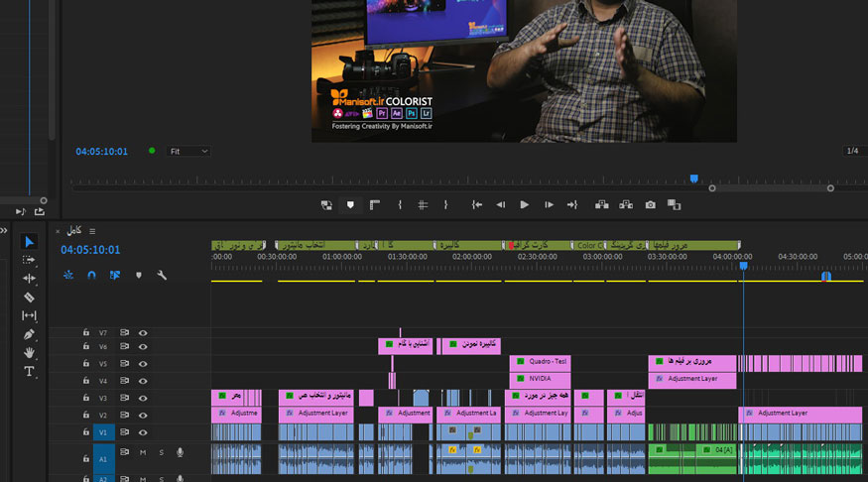Enable voice-over record on the A1 track
The width and height of the screenshot is (868, 482).
pos(180,452)
